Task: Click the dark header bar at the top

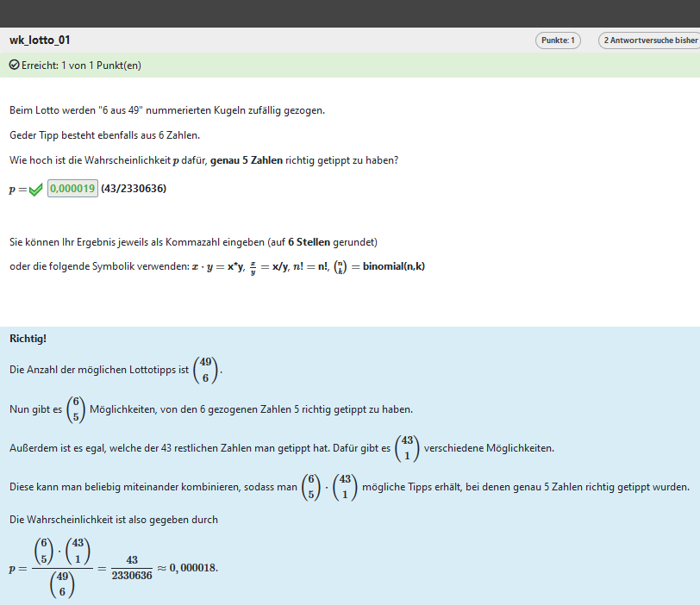Action: [350, 13]
